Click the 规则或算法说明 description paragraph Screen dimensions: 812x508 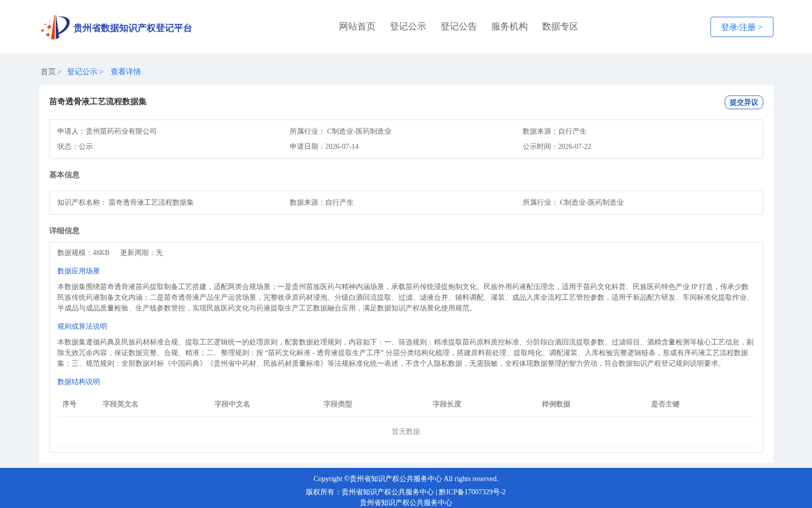406,353
